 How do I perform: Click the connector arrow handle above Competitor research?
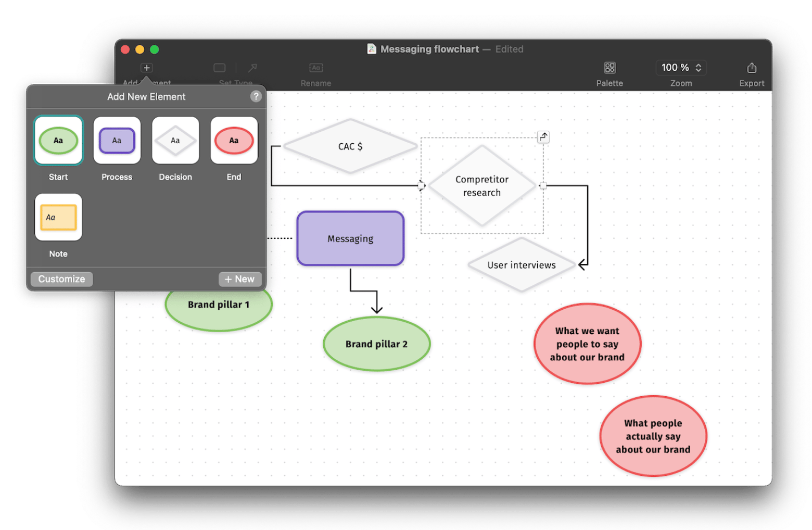pos(543,137)
